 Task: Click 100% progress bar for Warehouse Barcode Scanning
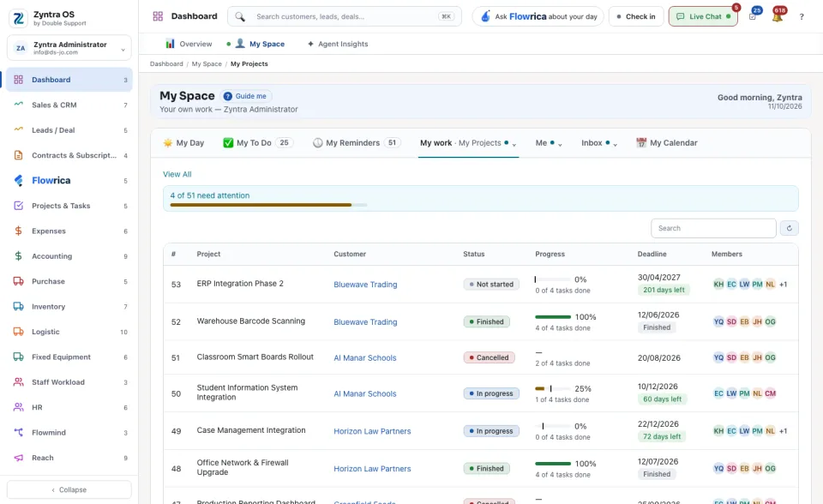click(553, 317)
